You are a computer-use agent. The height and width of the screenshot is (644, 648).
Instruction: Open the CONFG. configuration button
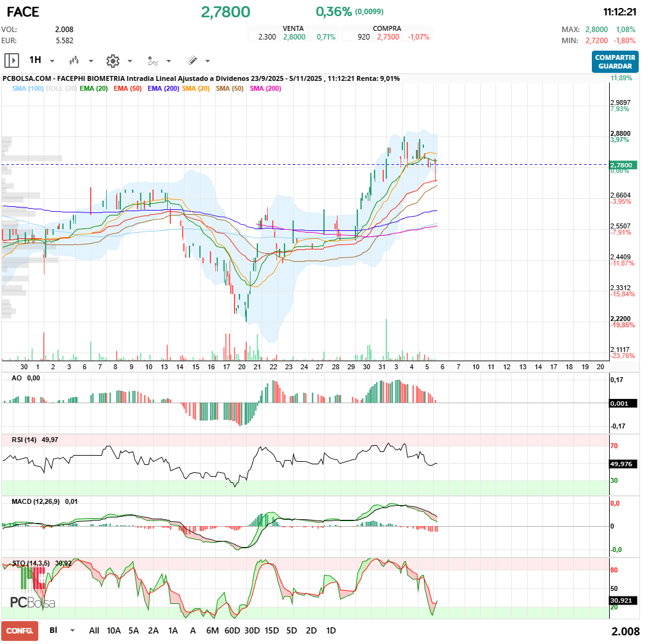[19, 630]
